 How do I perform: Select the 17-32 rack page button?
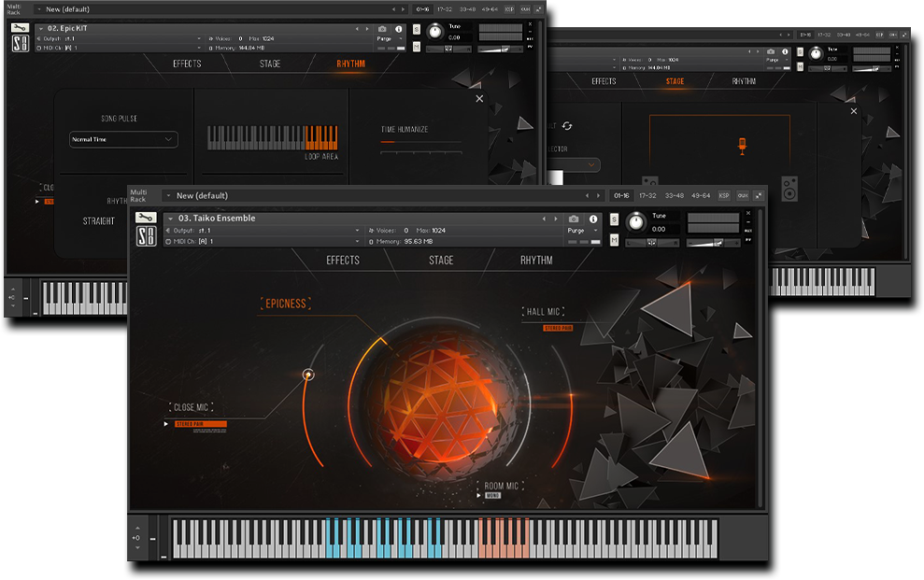point(647,195)
